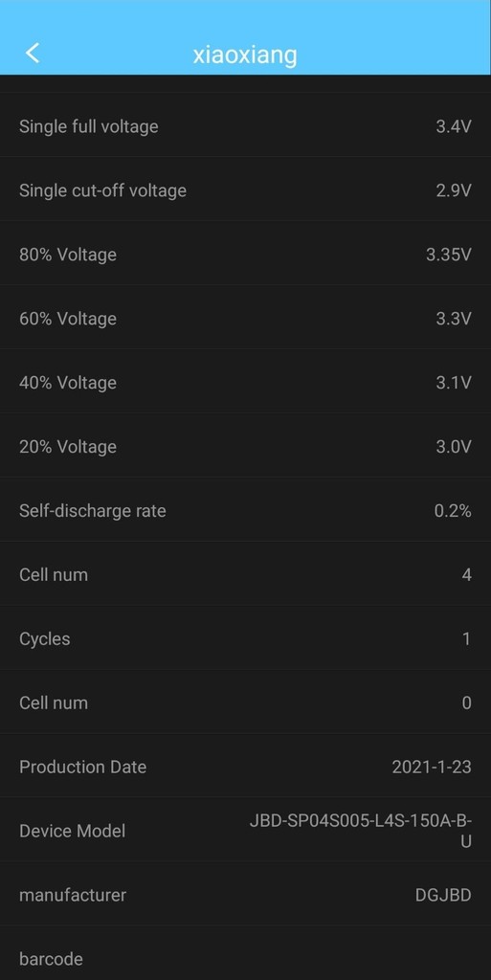
Task: Tap the manufacturer DGJBD value
Action: 443,895
